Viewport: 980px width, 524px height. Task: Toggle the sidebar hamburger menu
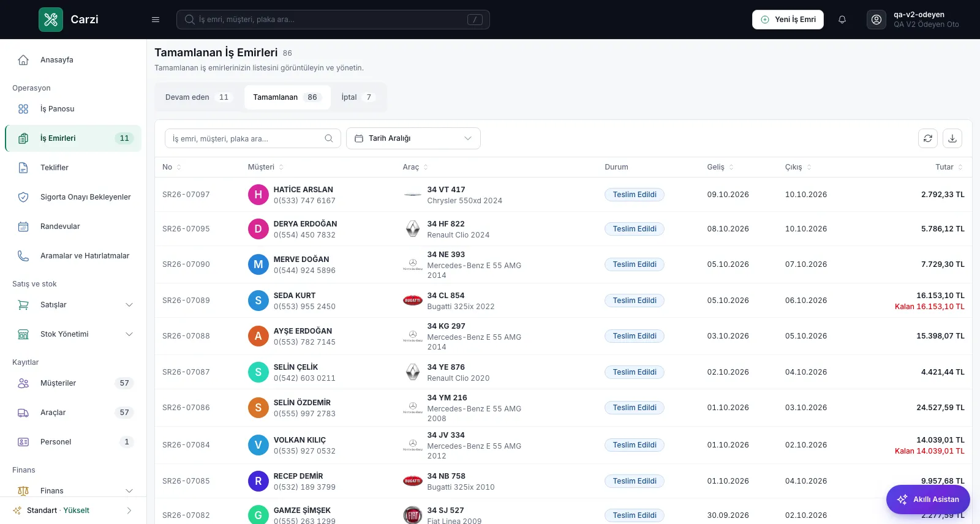tap(156, 20)
